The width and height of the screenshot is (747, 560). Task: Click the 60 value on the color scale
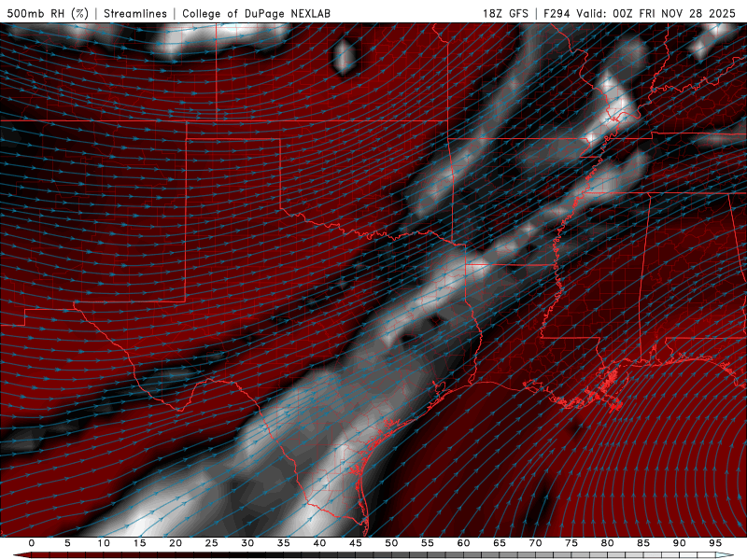pos(463,543)
